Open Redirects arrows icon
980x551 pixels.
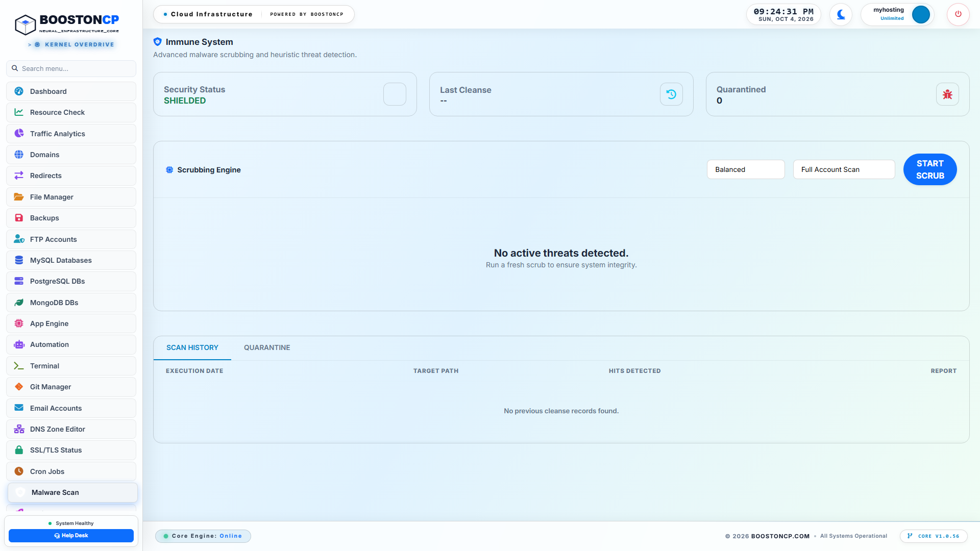tap(19, 176)
